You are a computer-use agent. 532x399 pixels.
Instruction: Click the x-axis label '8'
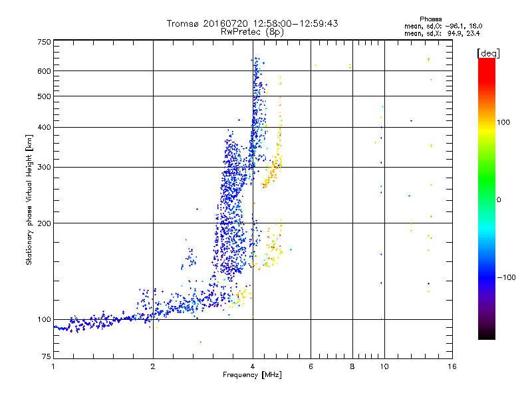point(352,366)
